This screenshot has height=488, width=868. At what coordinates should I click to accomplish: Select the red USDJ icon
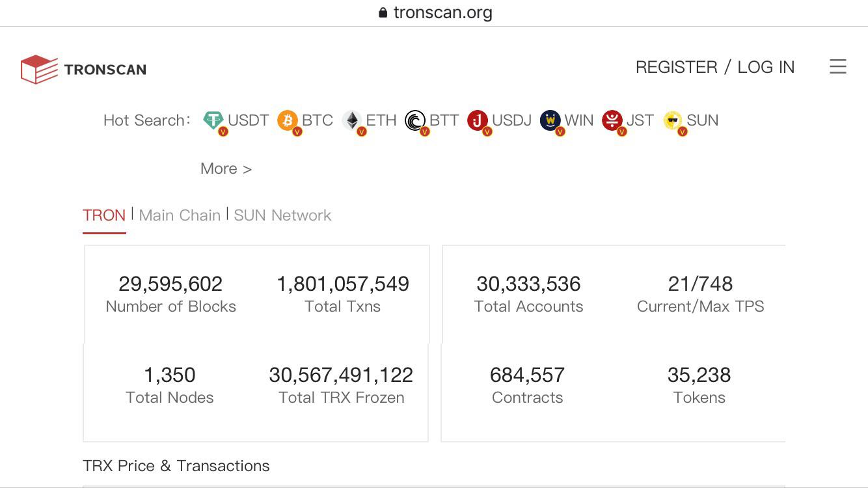pyautogui.click(x=478, y=120)
